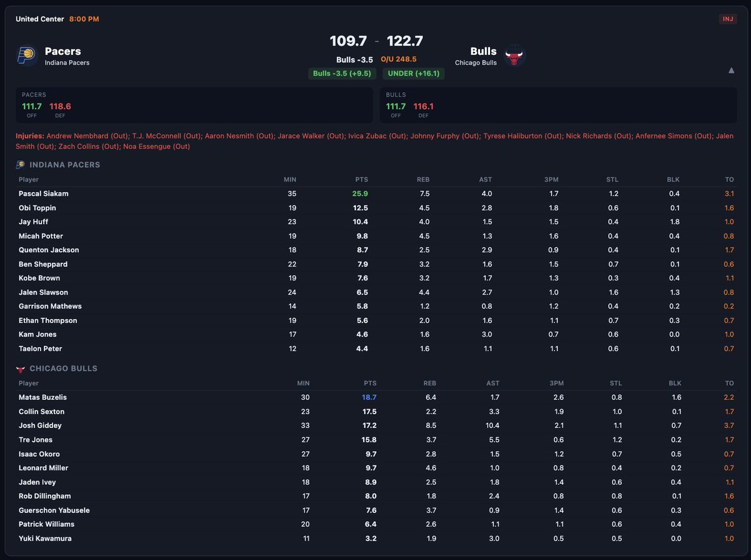The image size is (751, 560).
Task: Click the small Bulls icon beside CHICAGO BULLS heading
Action: click(x=21, y=369)
